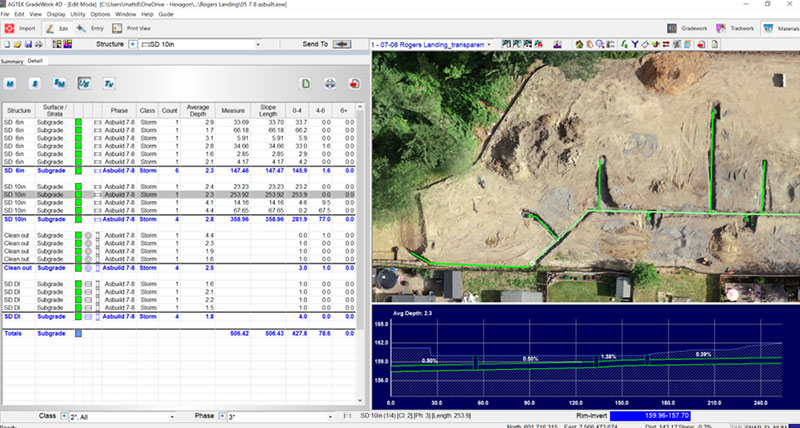Open the View menu
The width and height of the screenshot is (800, 428).
point(35,14)
